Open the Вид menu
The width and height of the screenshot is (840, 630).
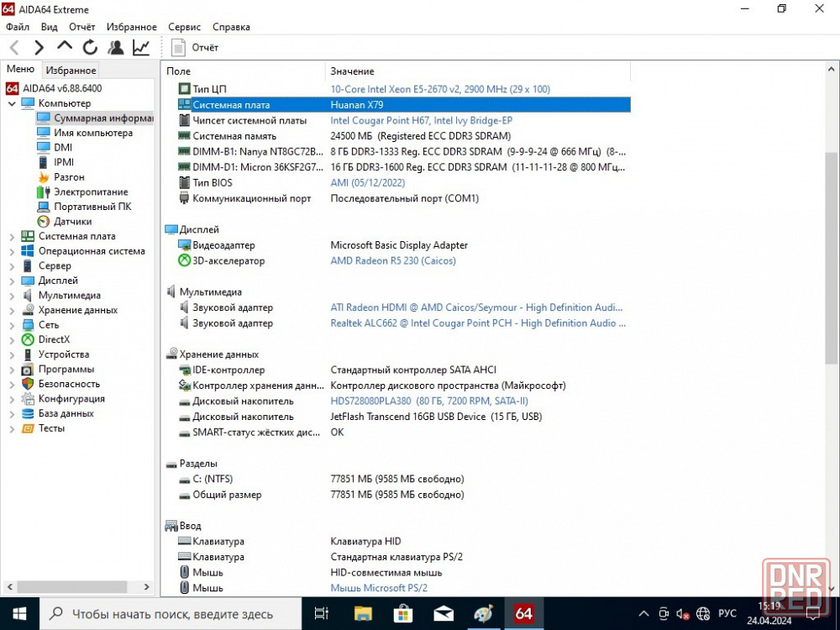click(x=50, y=27)
